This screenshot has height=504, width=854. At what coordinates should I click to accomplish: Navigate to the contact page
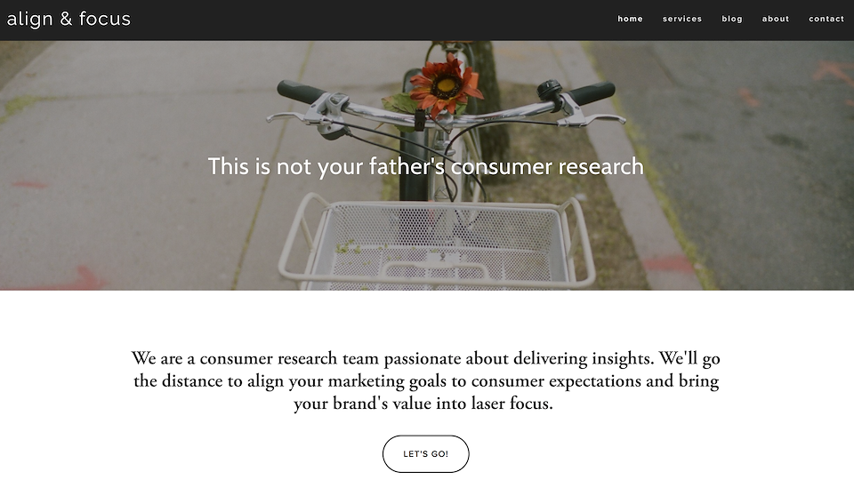point(826,19)
